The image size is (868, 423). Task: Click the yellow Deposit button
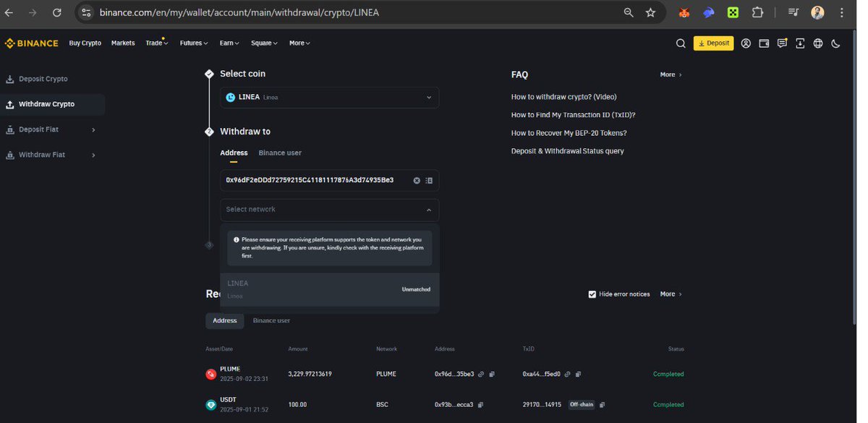(713, 43)
